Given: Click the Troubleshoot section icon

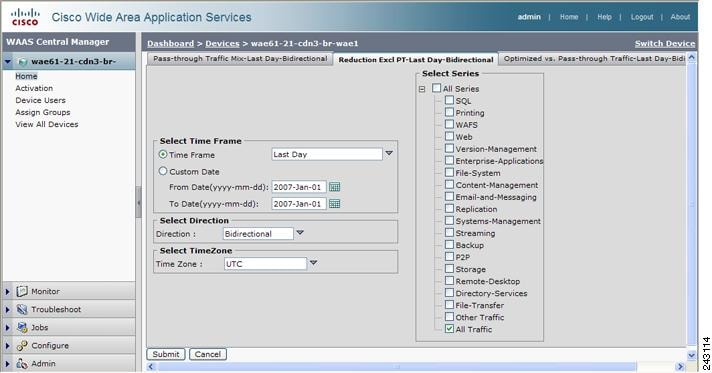Looking at the screenshot, I should pos(22,309).
